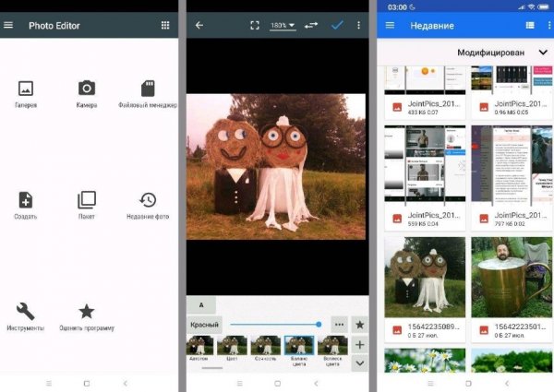
Task: Click the daisies photo thumbnail
Action: pos(425,361)
